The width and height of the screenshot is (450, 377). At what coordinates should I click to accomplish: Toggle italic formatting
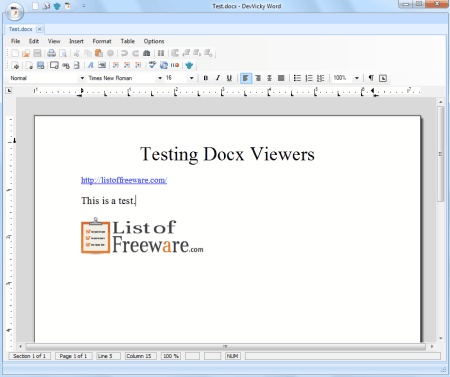click(217, 78)
